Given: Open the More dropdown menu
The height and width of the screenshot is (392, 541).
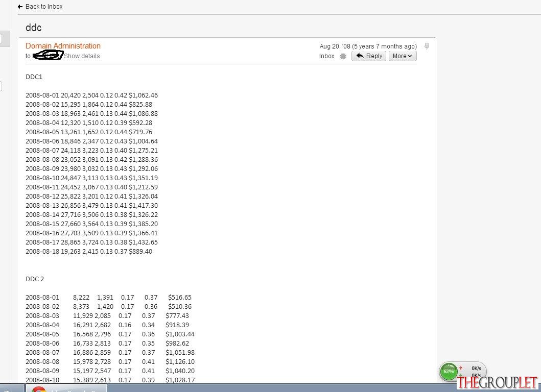Looking at the screenshot, I should [x=403, y=56].
